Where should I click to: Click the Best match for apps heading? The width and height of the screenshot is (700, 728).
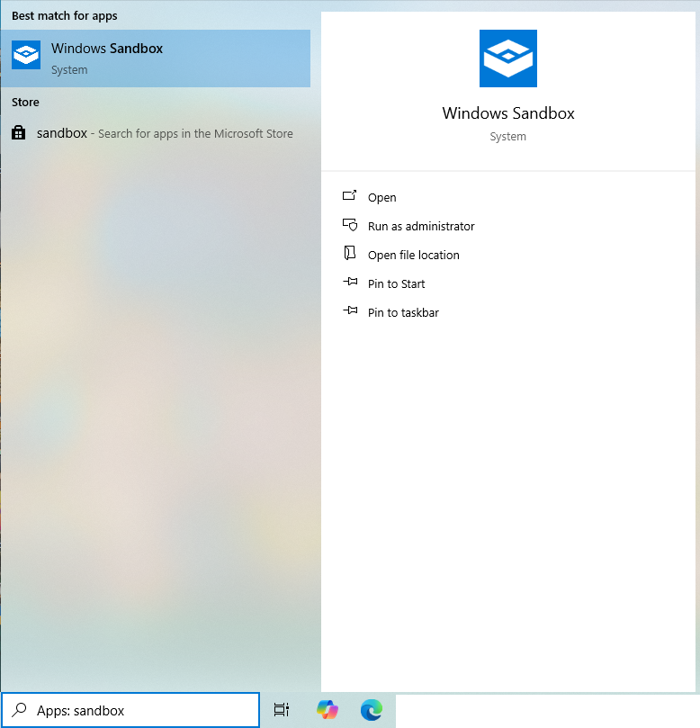pos(65,16)
